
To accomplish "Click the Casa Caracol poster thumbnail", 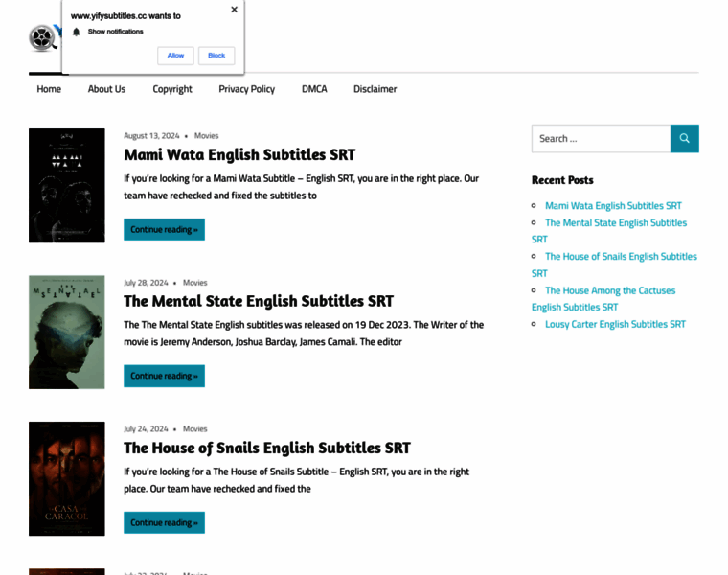I will coord(66,478).
